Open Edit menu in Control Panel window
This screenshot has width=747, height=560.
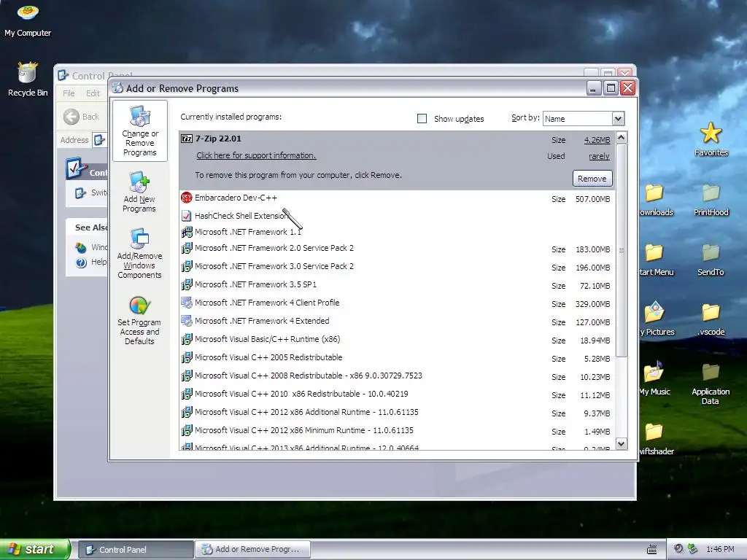coord(93,93)
